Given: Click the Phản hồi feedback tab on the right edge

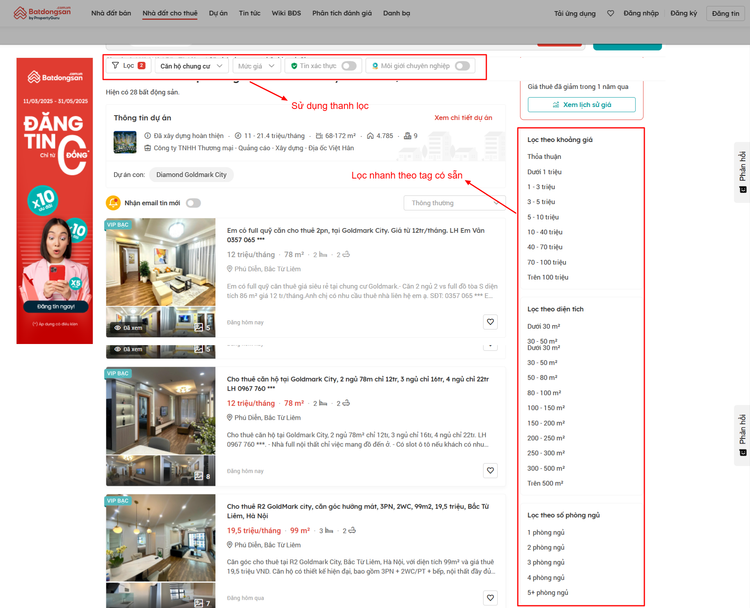Looking at the screenshot, I should pyautogui.click(x=742, y=172).
